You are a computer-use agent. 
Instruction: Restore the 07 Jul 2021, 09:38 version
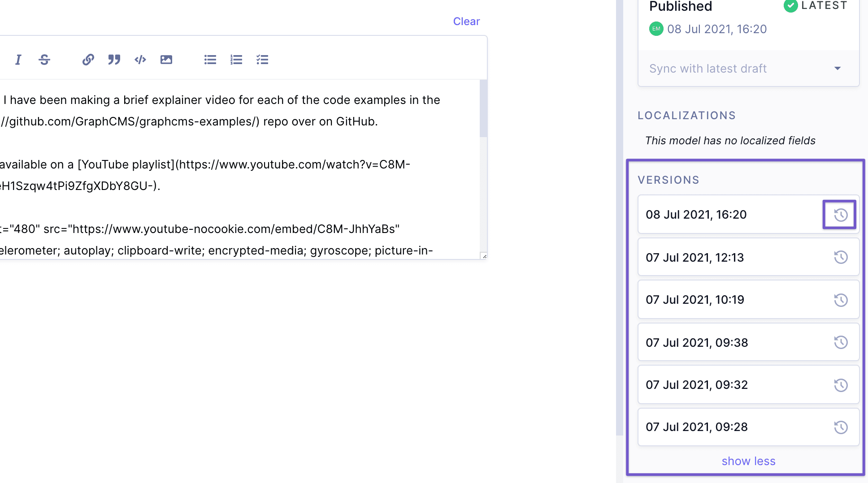point(841,342)
